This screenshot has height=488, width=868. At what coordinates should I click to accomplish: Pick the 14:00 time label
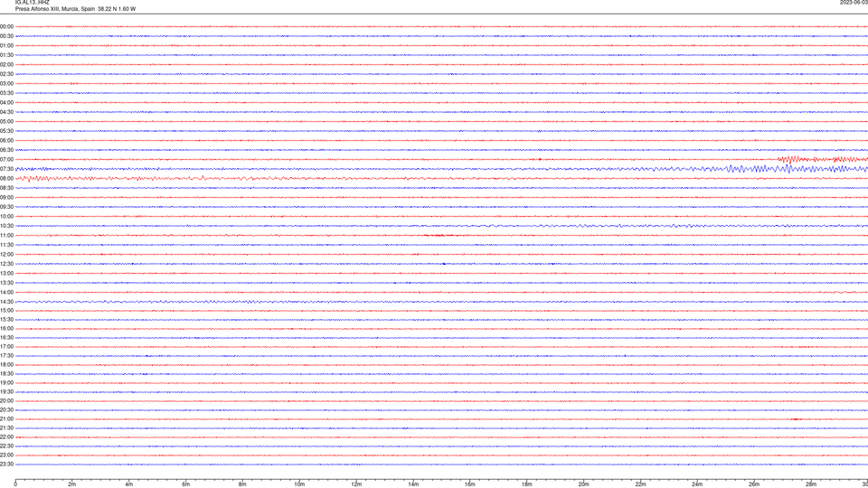point(6,292)
